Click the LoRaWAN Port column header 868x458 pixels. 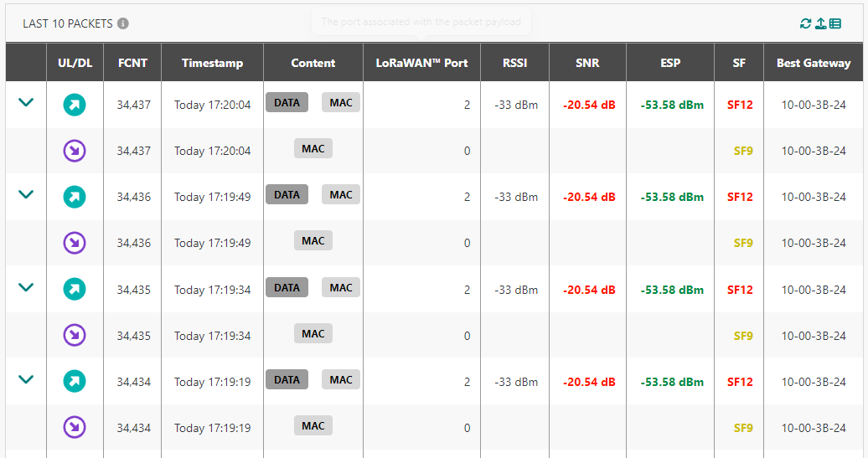tap(421, 63)
